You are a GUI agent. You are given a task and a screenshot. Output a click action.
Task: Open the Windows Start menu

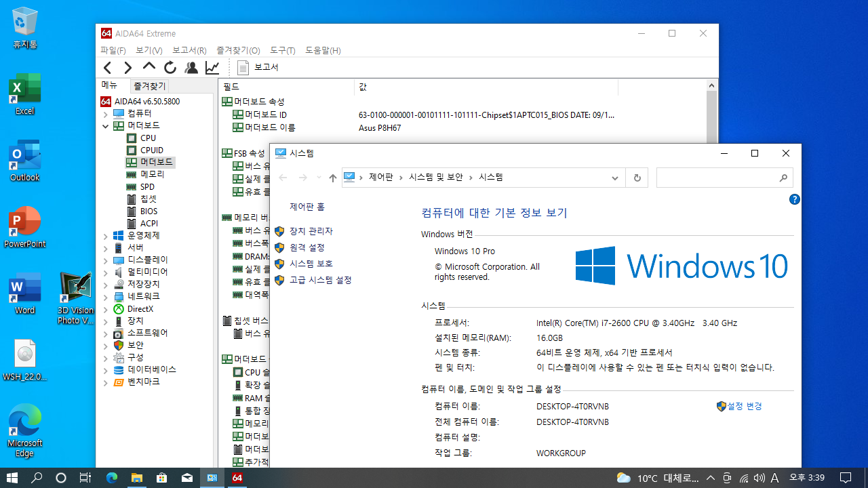point(12,478)
